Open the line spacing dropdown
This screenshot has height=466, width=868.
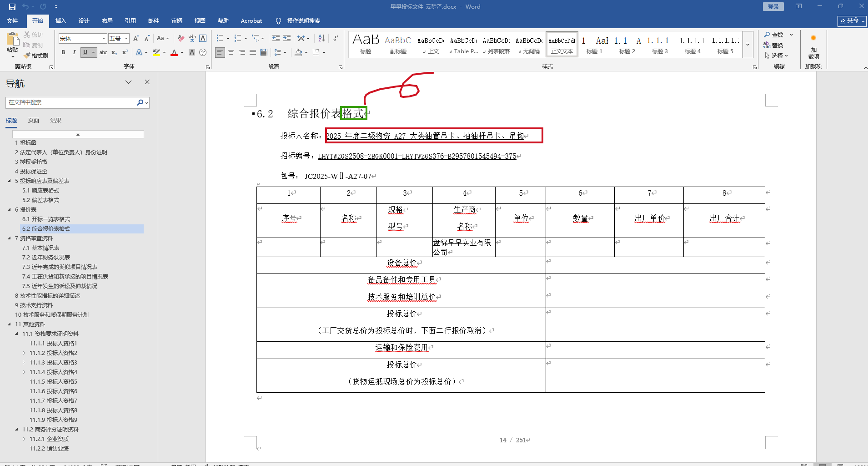280,52
